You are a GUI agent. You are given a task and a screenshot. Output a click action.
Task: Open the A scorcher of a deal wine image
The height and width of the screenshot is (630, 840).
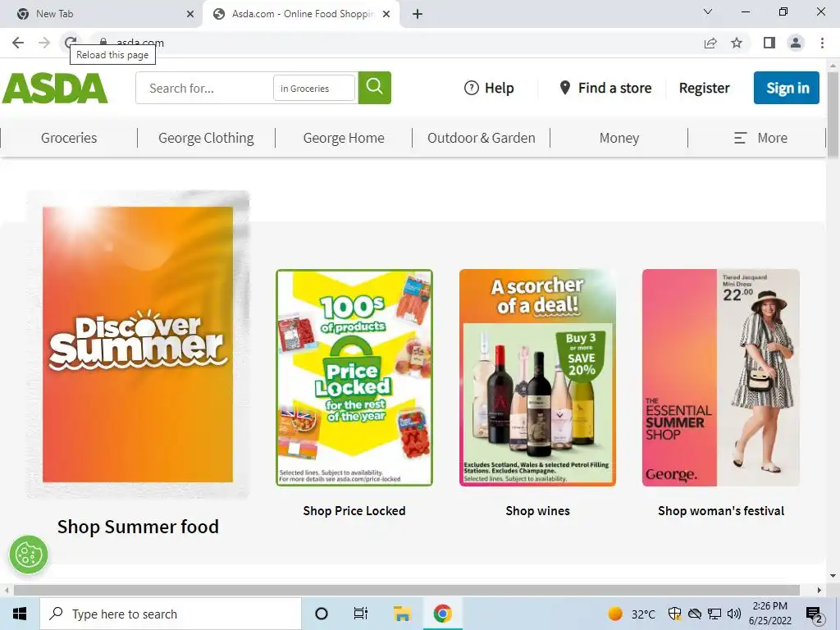tap(538, 377)
